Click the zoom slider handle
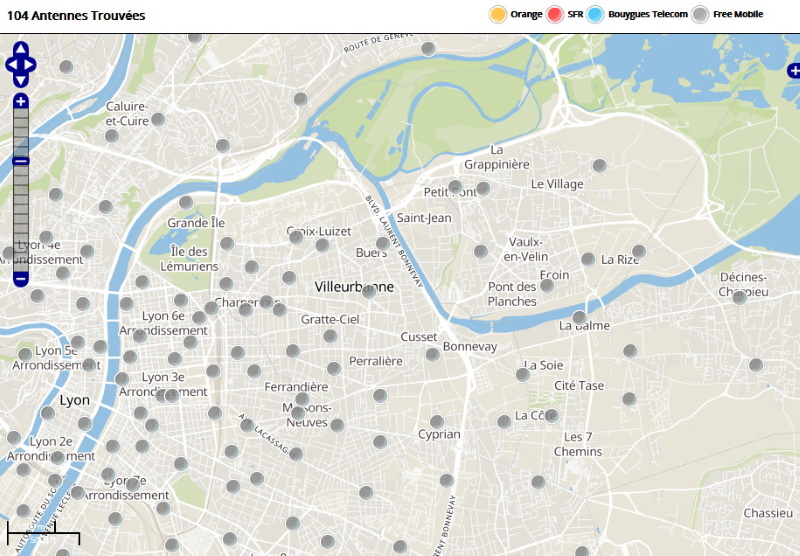Viewport: 800px width, 556px height. coord(21,161)
